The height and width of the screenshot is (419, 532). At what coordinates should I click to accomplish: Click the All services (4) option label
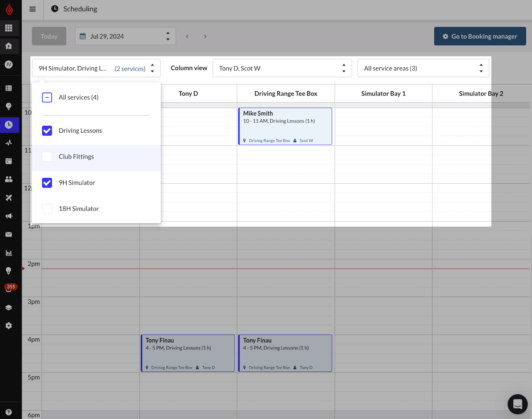tap(79, 97)
